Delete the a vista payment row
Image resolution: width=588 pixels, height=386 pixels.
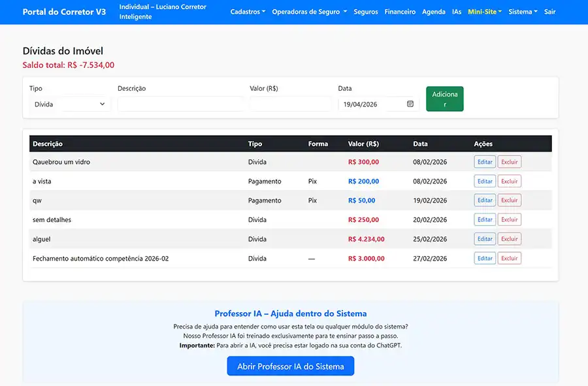509,181
